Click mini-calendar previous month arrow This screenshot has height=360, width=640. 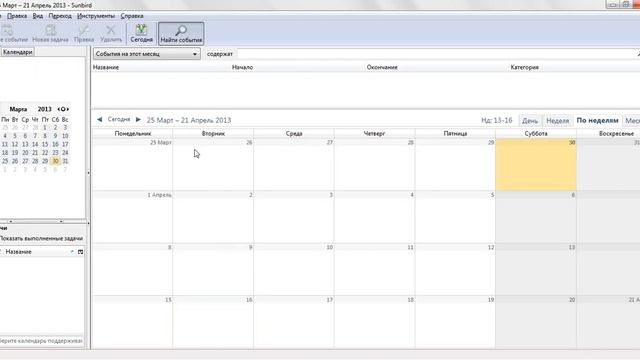click(x=59, y=109)
